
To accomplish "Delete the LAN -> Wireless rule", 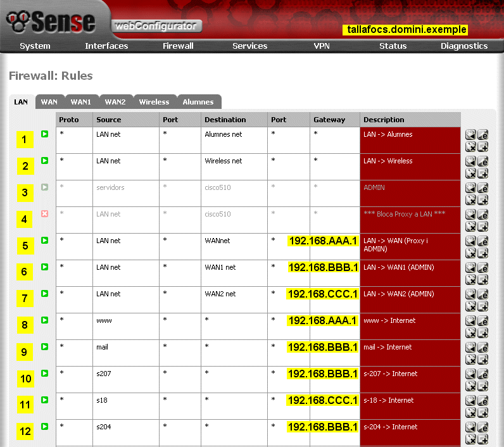I will pos(470,173).
